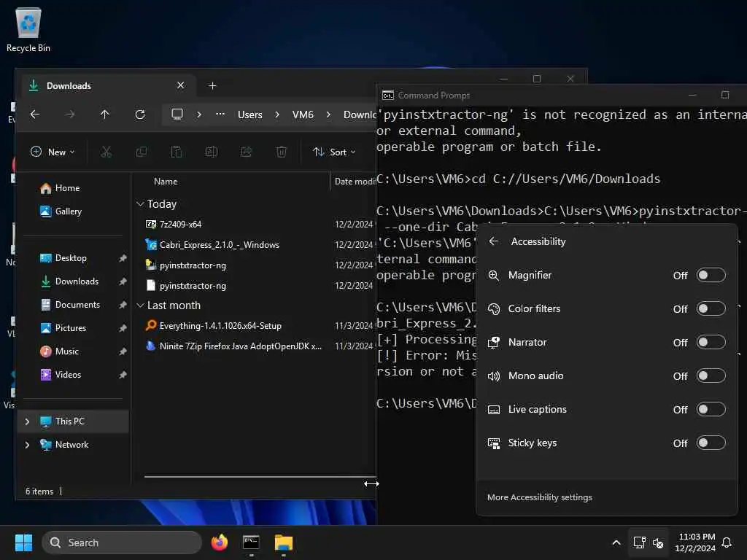
Task: Collapse the Today file group
Action: click(x=140, y=204)
